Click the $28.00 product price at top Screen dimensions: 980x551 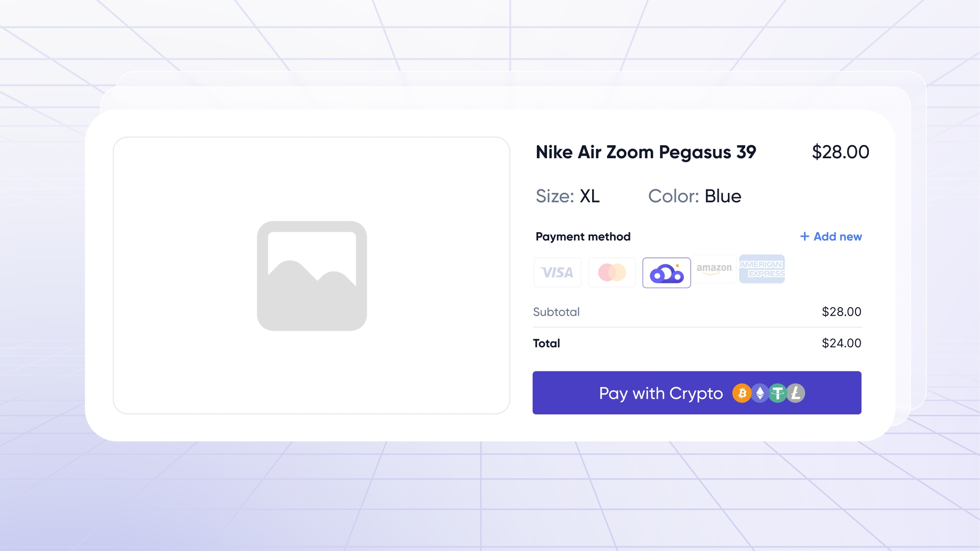click(840, 152)
